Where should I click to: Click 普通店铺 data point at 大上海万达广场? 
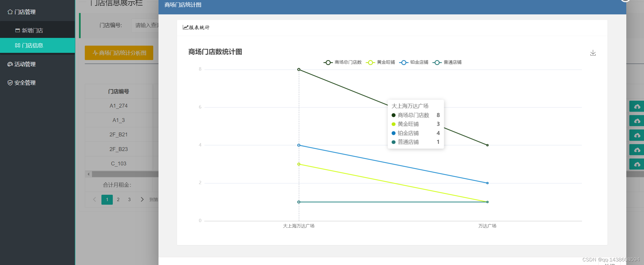point(299,202)
